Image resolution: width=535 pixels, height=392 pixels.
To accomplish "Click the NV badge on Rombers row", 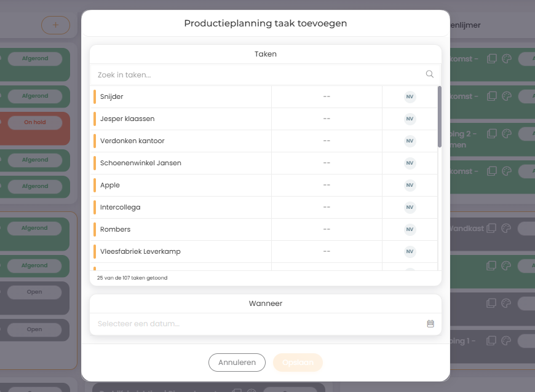I will click(410, 230).
